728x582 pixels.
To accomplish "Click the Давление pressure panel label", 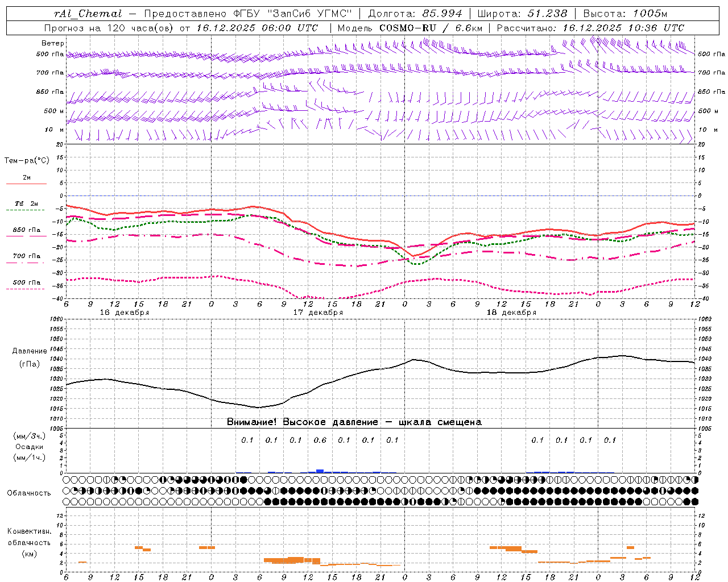I will point(30,351).
